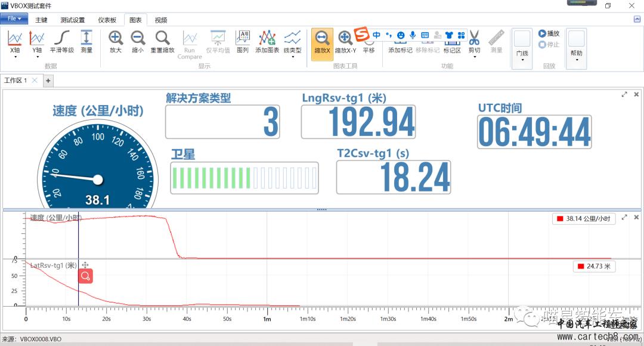The height and width of the screenshot is (346, 644).
Task: Click the dotted splitter handle between panels
Action: click(x=321, y=209)
